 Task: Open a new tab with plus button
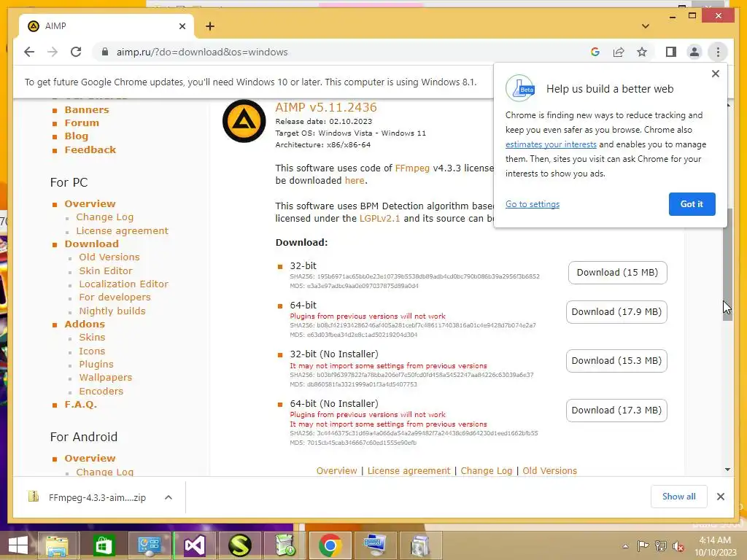pyautogui.click(x=210, y=26)
